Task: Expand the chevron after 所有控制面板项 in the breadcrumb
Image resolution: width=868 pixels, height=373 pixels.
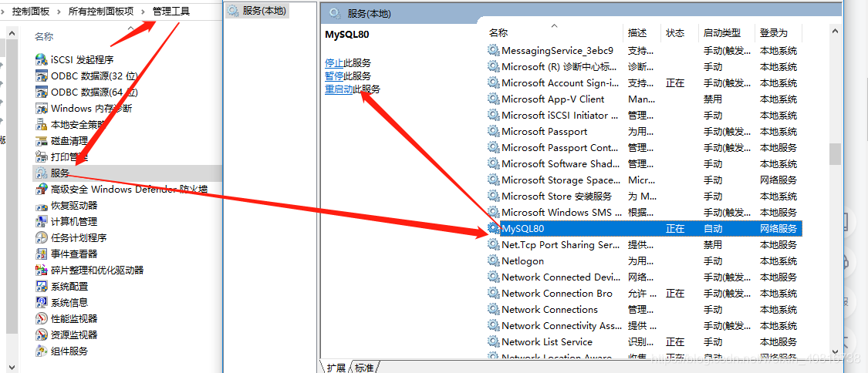Action: tap(144, 11)
